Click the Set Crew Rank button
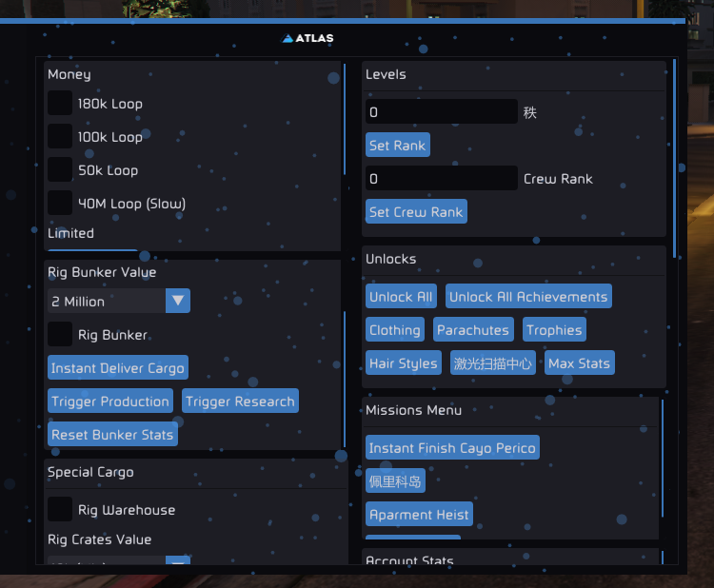 [x=416, y=212]
